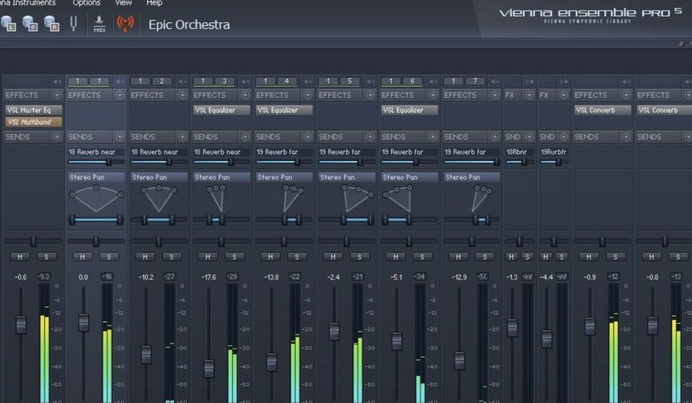Viewport: 692px width, 403px height.
Task: Click the database icon with green L badge
Action: (8, 23)
